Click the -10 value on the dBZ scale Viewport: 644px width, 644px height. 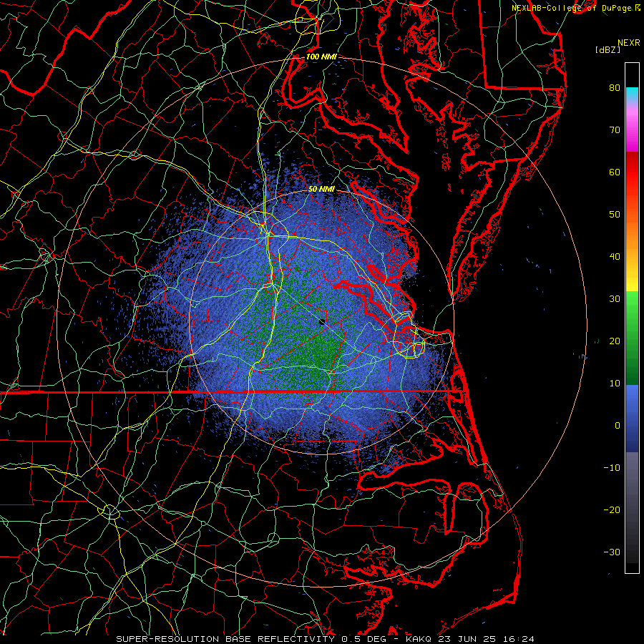612,468
